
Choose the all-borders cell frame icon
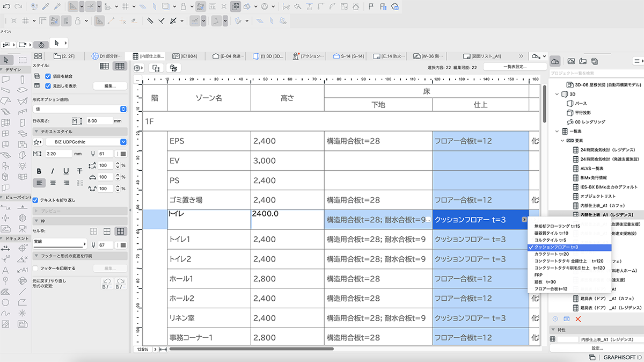click(x=121, y=231)
